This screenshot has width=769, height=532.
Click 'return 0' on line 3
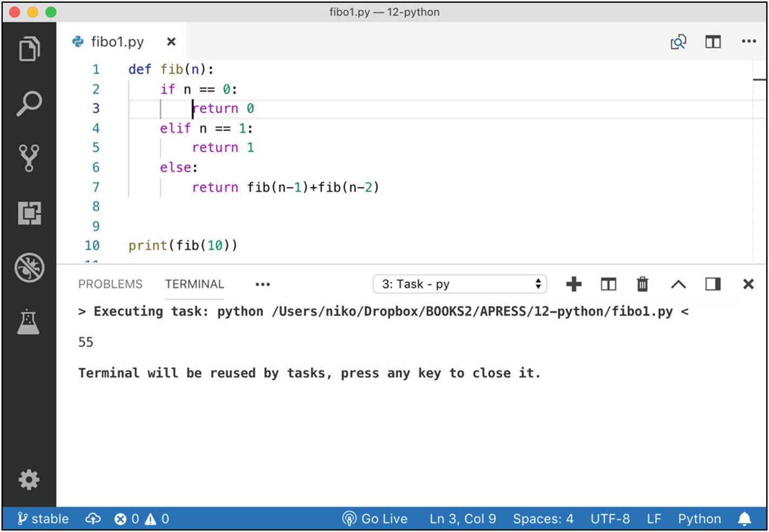[x=223, y=109]
